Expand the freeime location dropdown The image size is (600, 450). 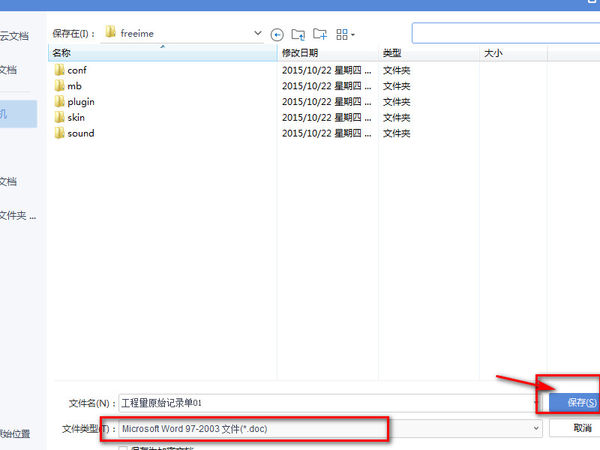pos(258,33)
